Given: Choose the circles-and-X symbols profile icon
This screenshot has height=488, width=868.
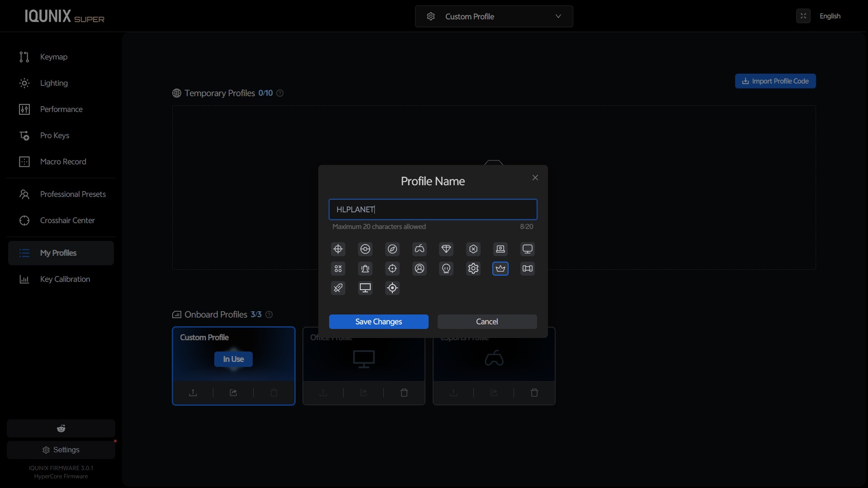Looking at the screenshot, I should [338, 268].
